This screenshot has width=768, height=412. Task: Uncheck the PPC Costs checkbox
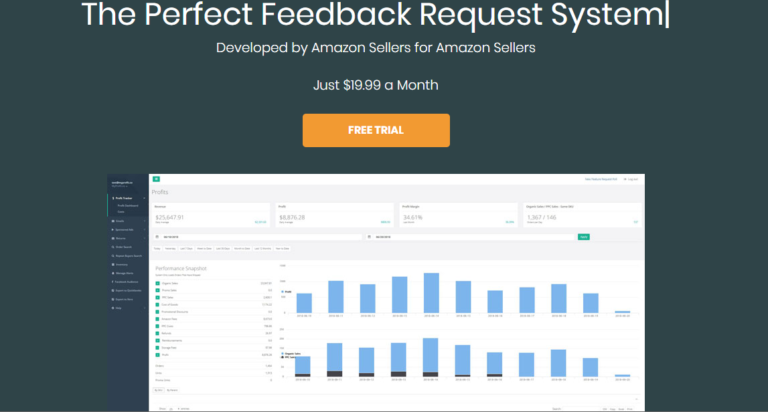[x=158, y=326]
